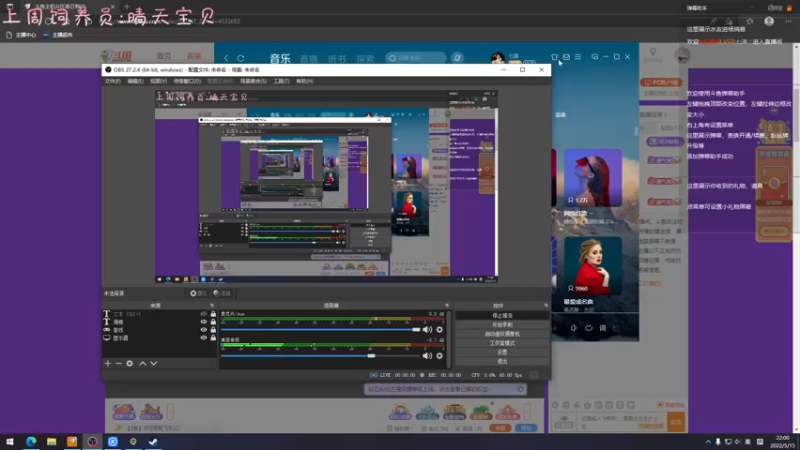Viewport: 800px width, 450px height.
Task: Toggle lock on the third source row
Action: click(x=213, y=330)
